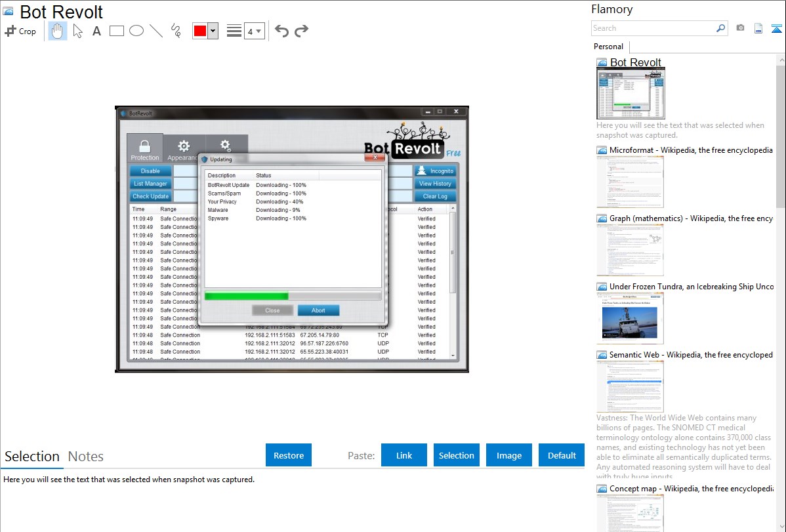Open the Appearance tab in BotRevolt
Viewport: 786px width, 532px height.
pyautogui.click(x=184, y=149)
